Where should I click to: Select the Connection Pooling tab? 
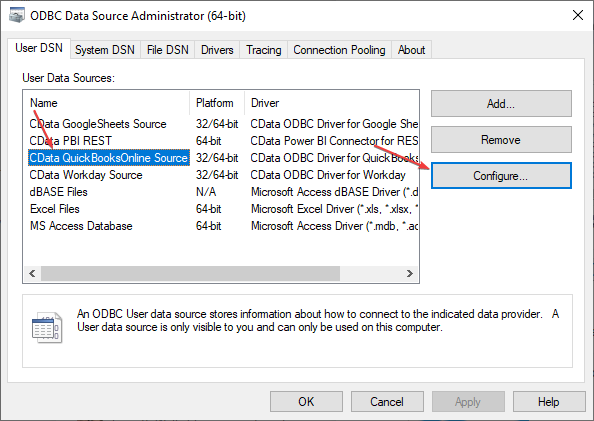339,50
